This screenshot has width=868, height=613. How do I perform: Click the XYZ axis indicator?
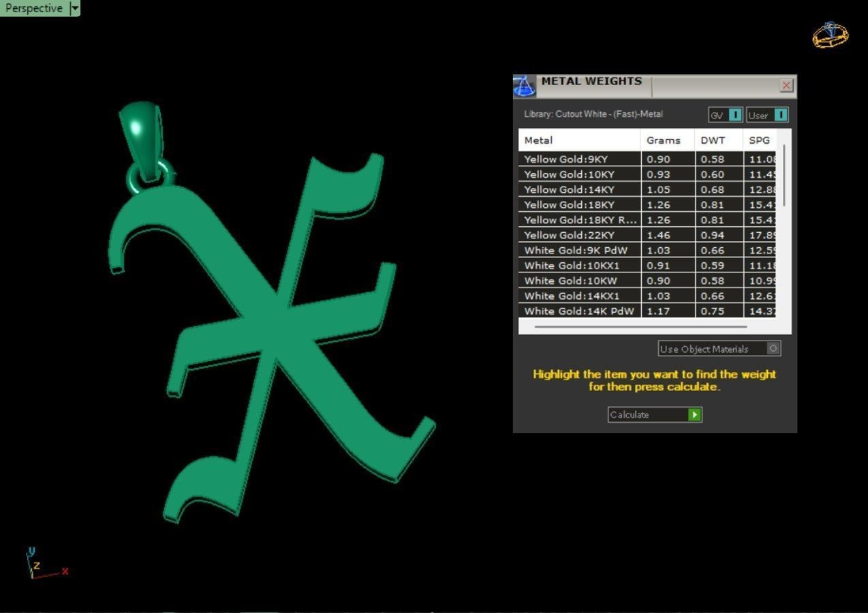(46, 564)
